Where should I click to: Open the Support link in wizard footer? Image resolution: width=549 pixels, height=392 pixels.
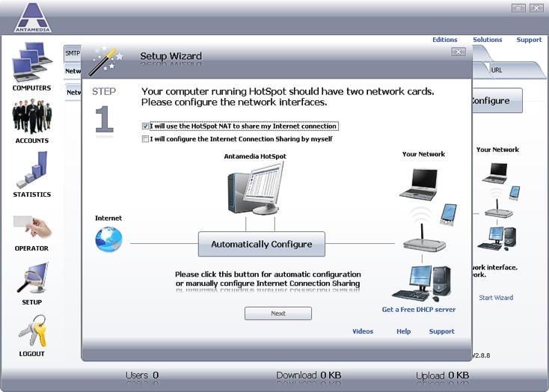[441, 331]
